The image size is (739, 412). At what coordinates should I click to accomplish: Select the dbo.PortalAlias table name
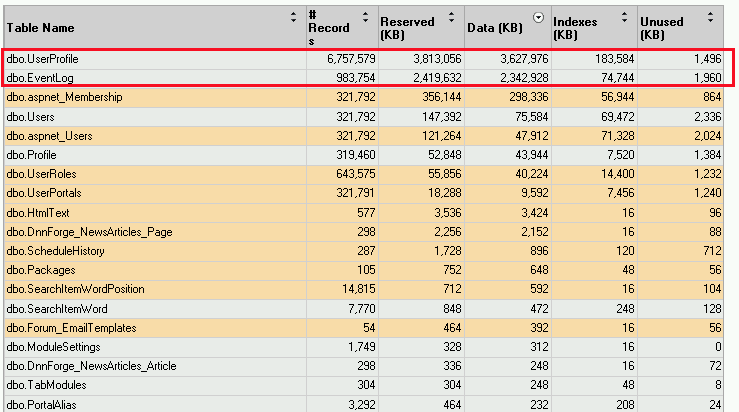click(x=41, y=404)
